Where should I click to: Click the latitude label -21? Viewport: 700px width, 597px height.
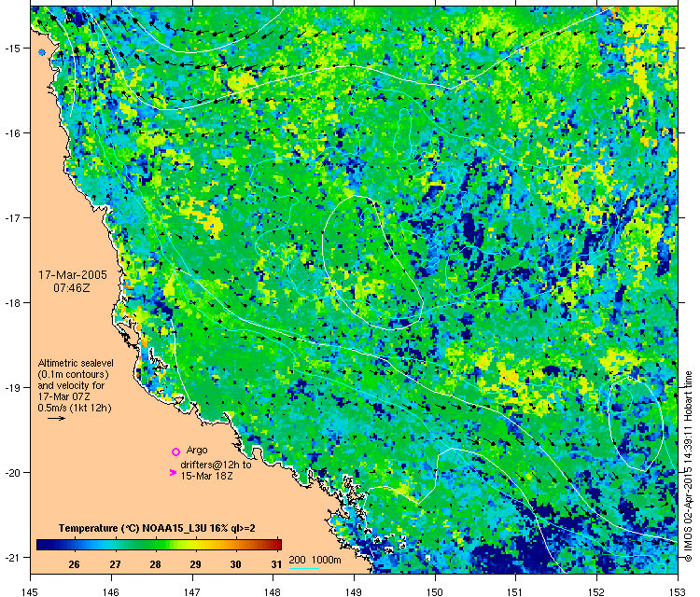(x=11, y=557)
